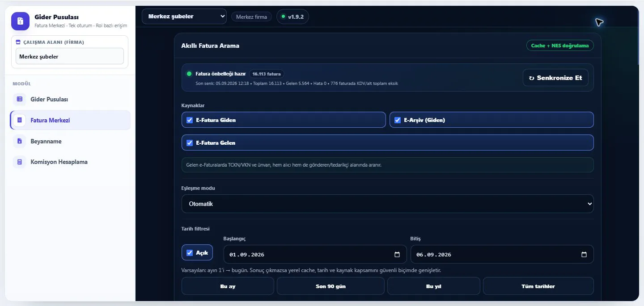Click the Senkronize Et button
The image size is (644, 306).
[555, 78]
